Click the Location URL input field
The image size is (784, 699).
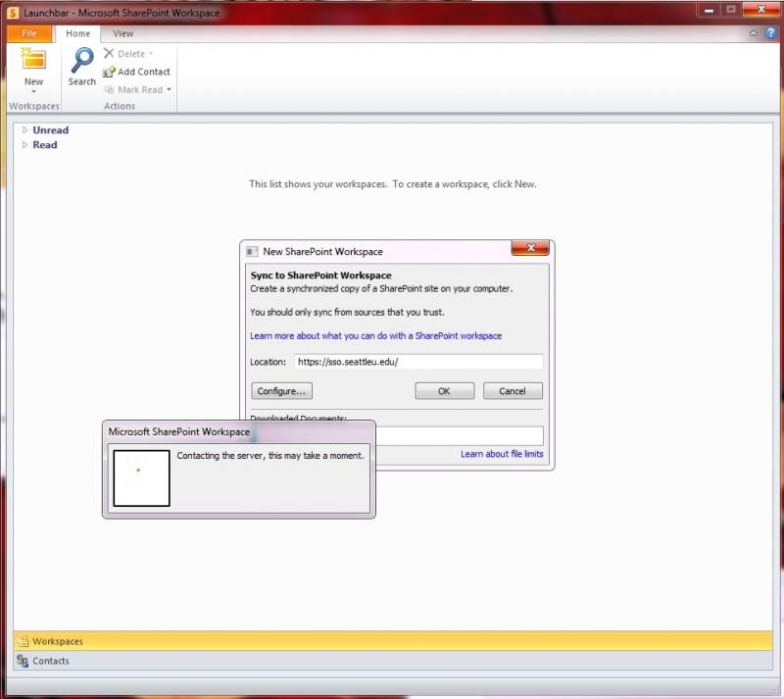418,362
